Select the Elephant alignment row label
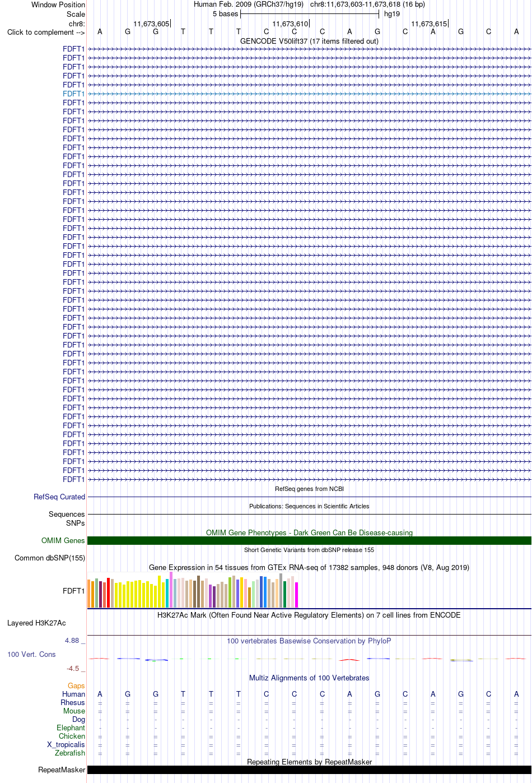This screenshot has width=532, height=783. [x=71, y=728]
